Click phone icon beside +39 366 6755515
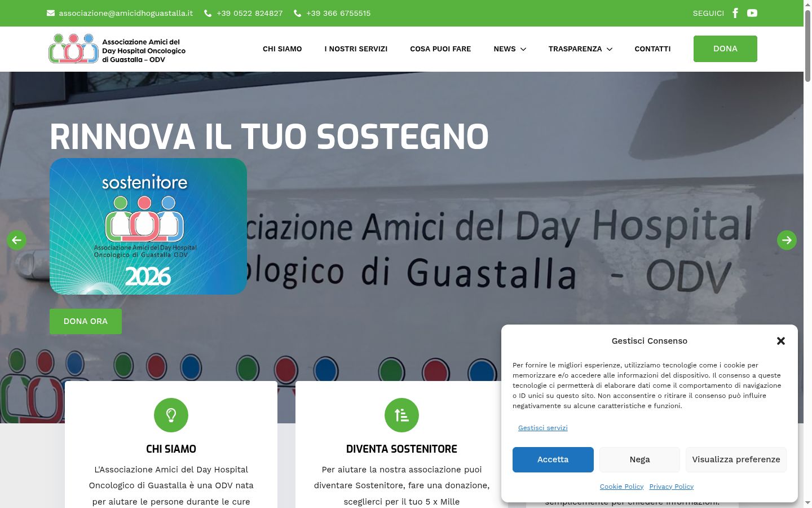The width and height of the screenshot is (812, 508). tap(298, 13)
